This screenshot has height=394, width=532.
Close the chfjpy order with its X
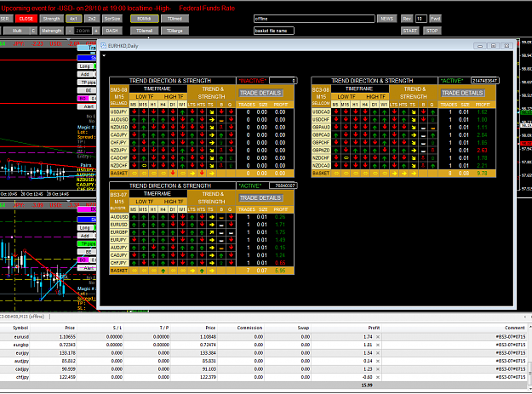[378, 377]
